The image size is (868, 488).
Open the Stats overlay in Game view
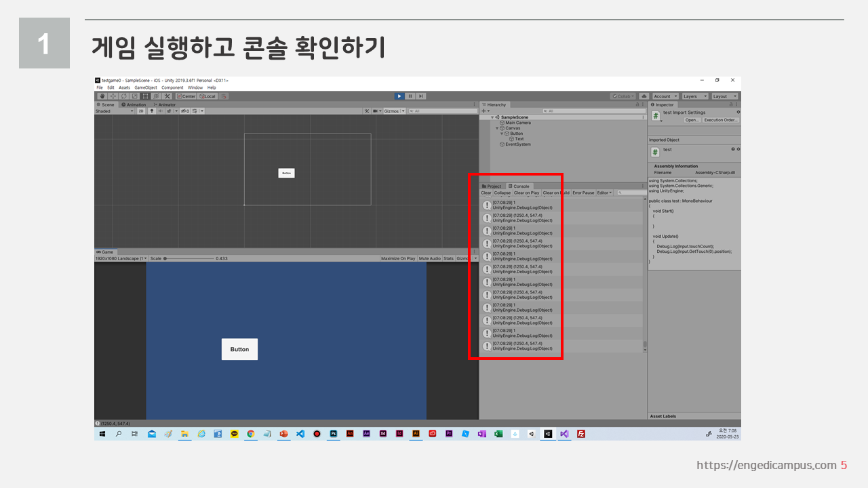[449, 258]
